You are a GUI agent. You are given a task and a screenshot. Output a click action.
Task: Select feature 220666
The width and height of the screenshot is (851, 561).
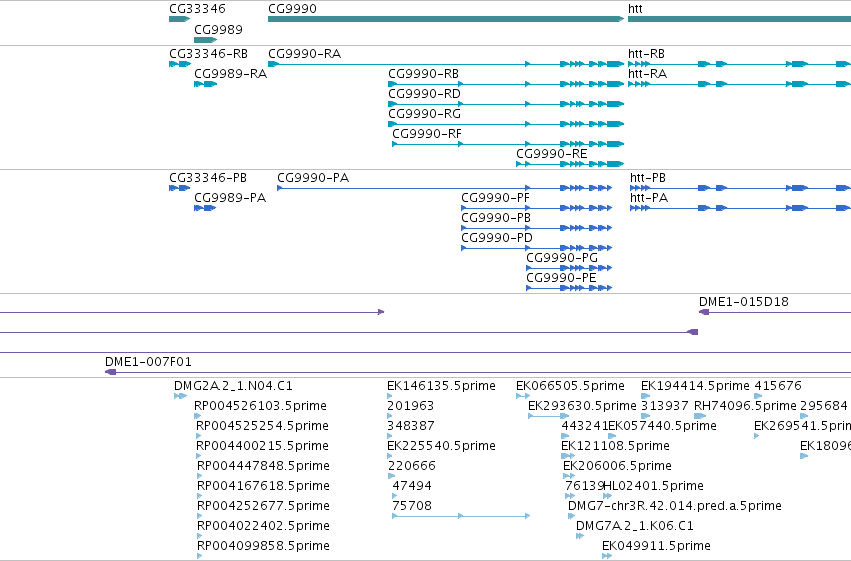click(x=412, y=467)
